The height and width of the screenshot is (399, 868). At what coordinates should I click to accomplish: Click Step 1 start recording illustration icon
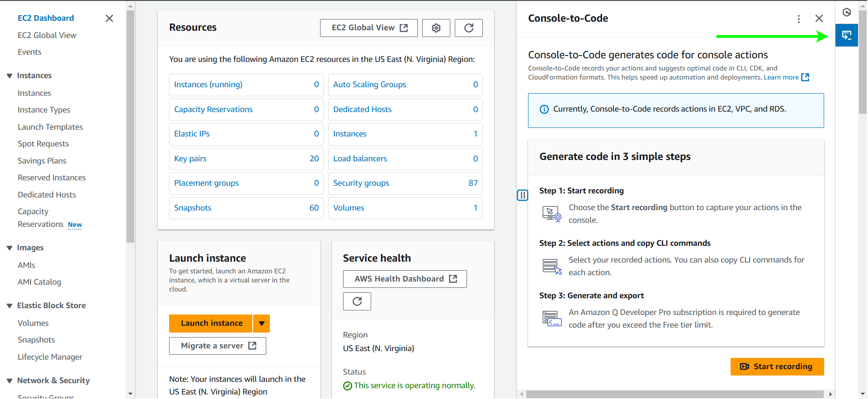[552, 213]
